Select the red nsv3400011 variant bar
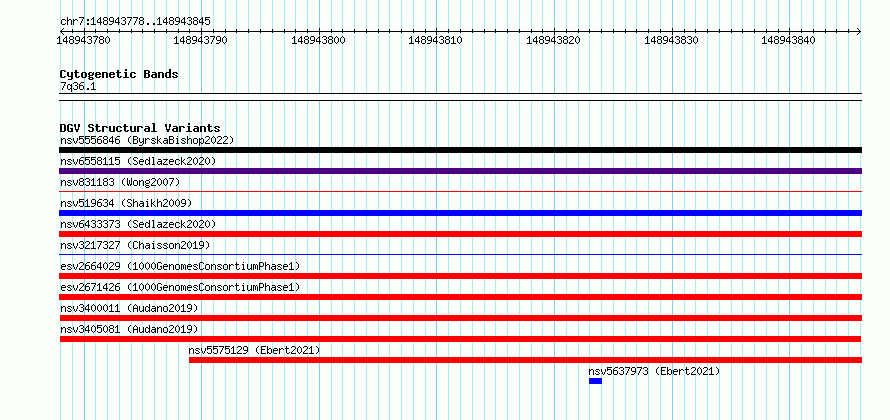Screen dimensions: 890x420 coord(460,318)
